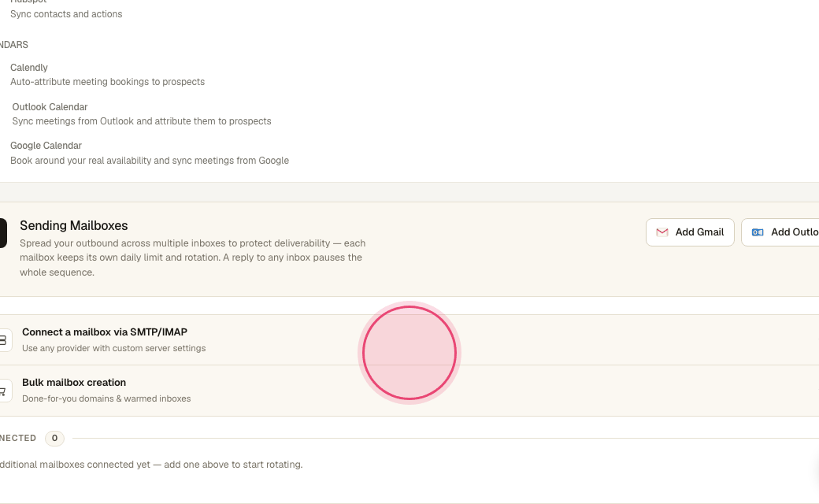819x504 pixels.
Task: Click "Sync contacts and actions" description
Action: 66,14
